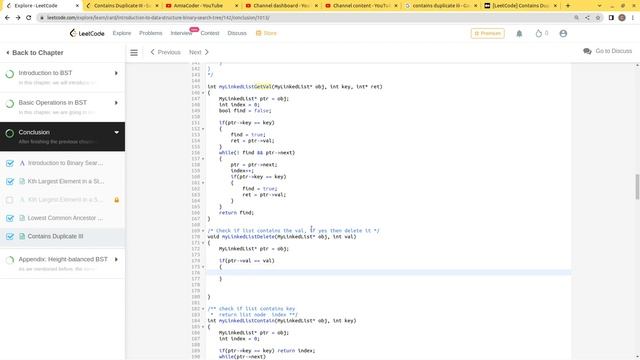Open the notifications bell
This screenshot has width=640, height=360.
pyautogui.click(x=519, y=33)
